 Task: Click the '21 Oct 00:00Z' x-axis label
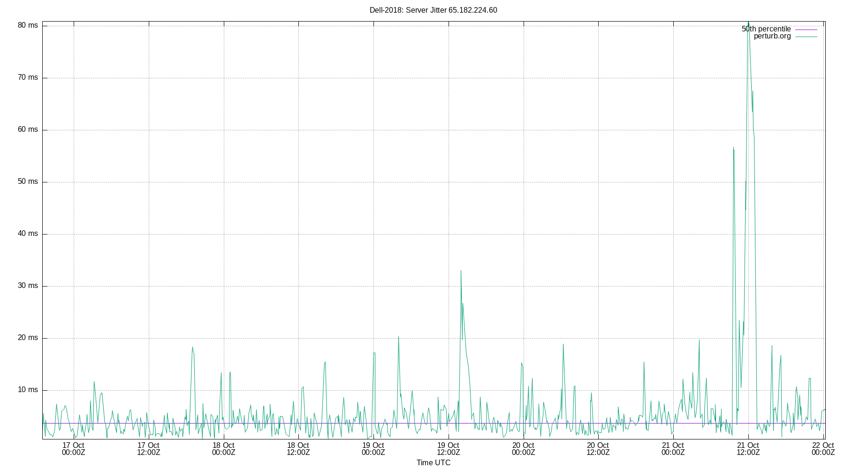[673, 449]
